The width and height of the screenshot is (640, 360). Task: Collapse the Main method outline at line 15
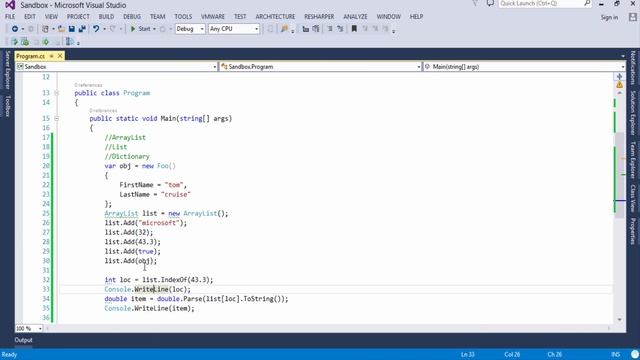coord(57,119)
